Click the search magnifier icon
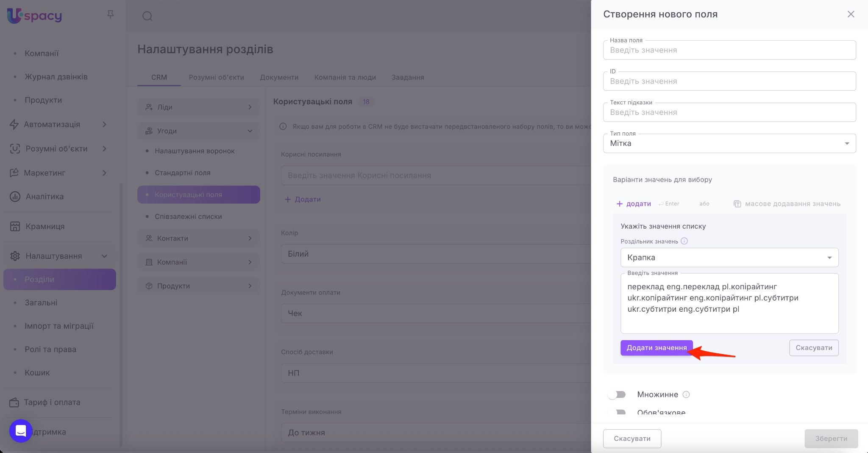The image size is (868, 453). (147, 16)
